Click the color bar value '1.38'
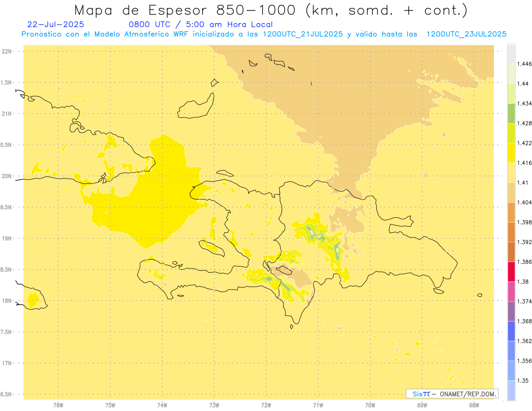This screenshot has width=532, height=411. 524,282
